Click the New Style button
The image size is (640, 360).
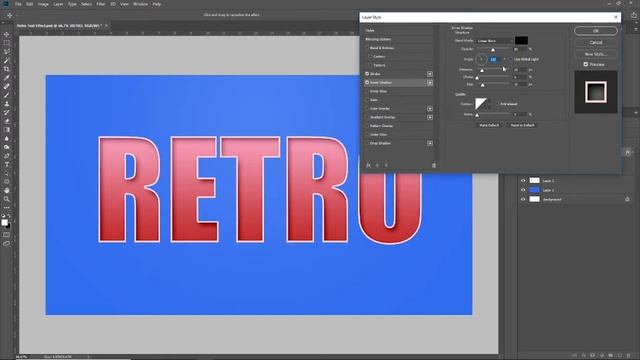pos(596,54)
